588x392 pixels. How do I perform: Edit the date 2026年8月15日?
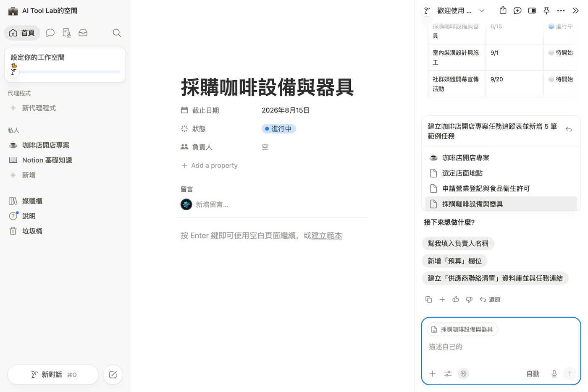[286, 110]
